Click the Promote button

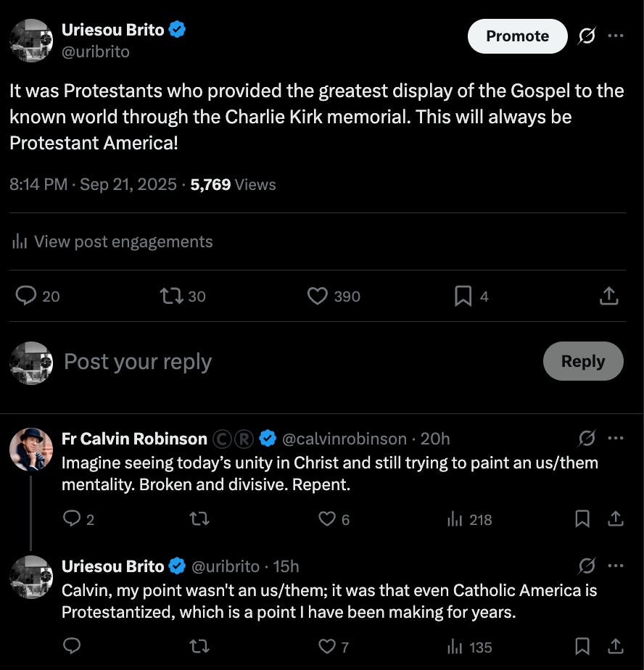(517, 36)
